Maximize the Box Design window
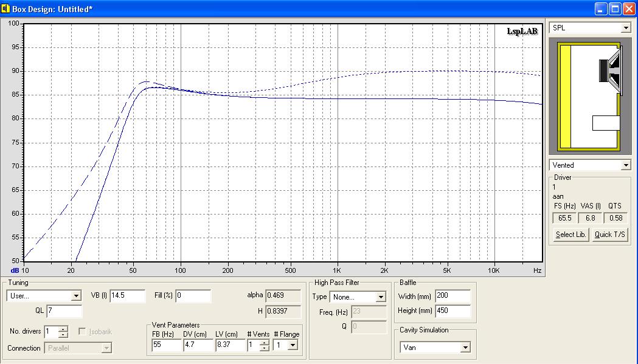Screen dimensions: 638x364 coord(615,9)
